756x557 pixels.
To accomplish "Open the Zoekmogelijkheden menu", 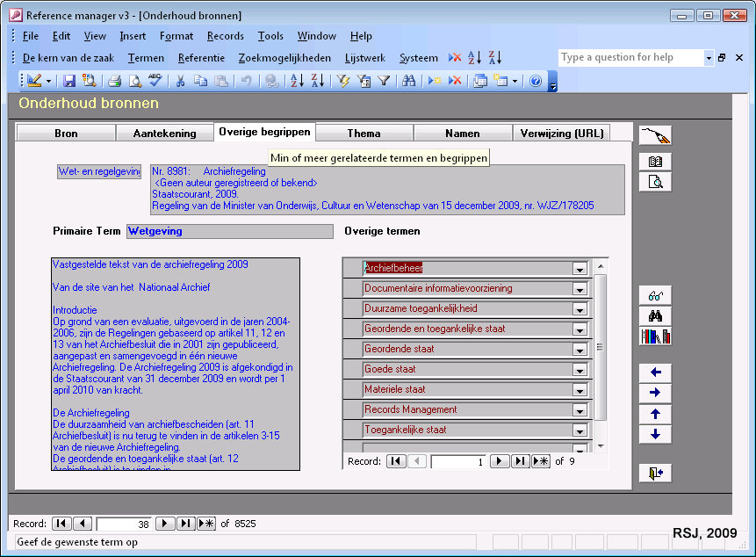I will pyautogui.click(x=284, y=58).
